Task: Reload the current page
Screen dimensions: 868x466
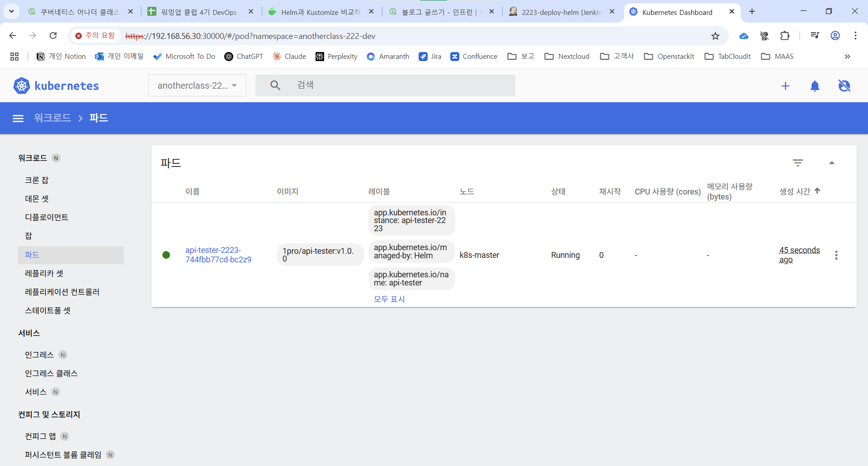Action: [53, 36]
